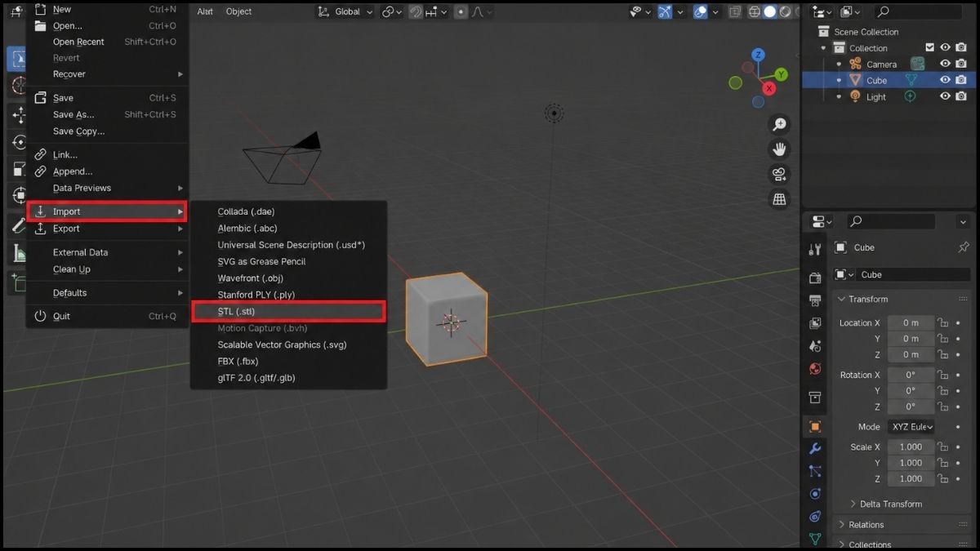Screen dimensions: 980x551
Task: Open the Object menu in viewport header
Action: [x=238, y=11]
